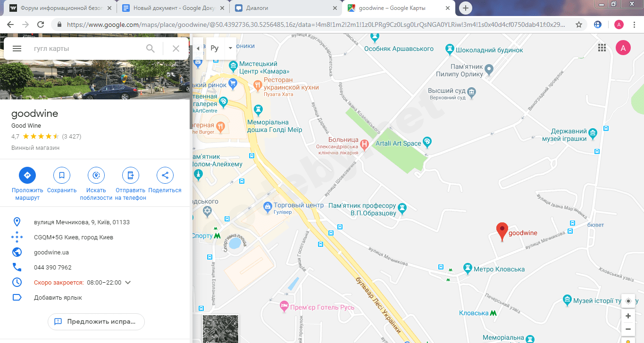Screen dimensions: 644x343
Task: Open a new browser tab
Action: click(x=466, y=8)
